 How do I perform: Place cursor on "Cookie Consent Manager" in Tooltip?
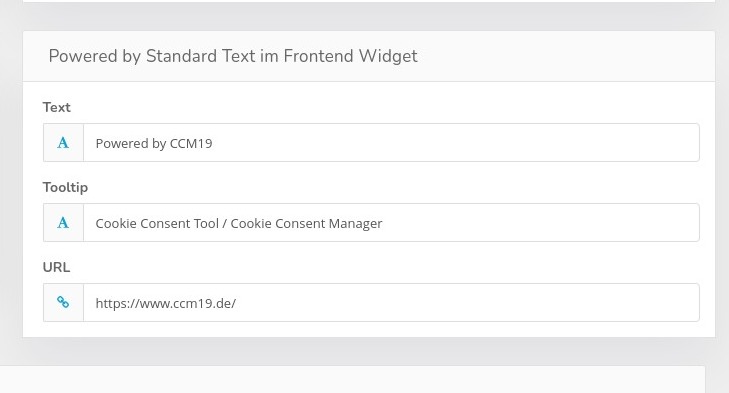point(306,223)
